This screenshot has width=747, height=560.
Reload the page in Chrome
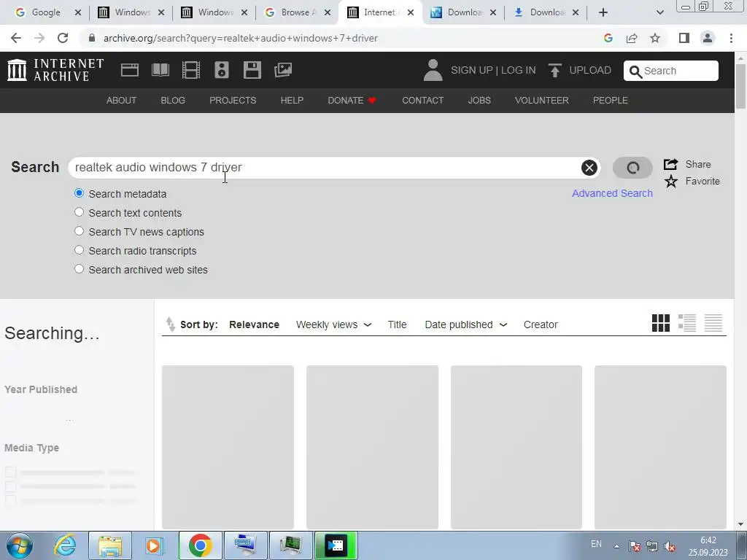[x=63, y=38]
